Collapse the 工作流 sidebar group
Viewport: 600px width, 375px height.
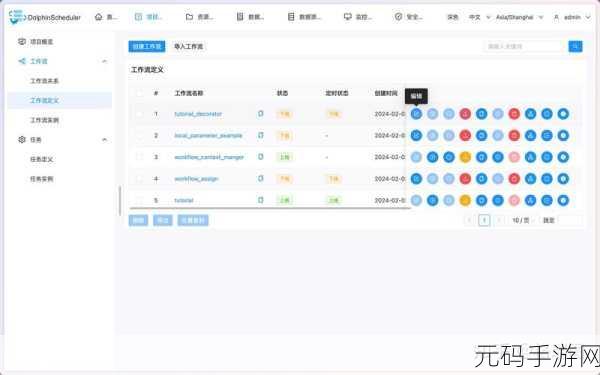click(x=104, y=61)
